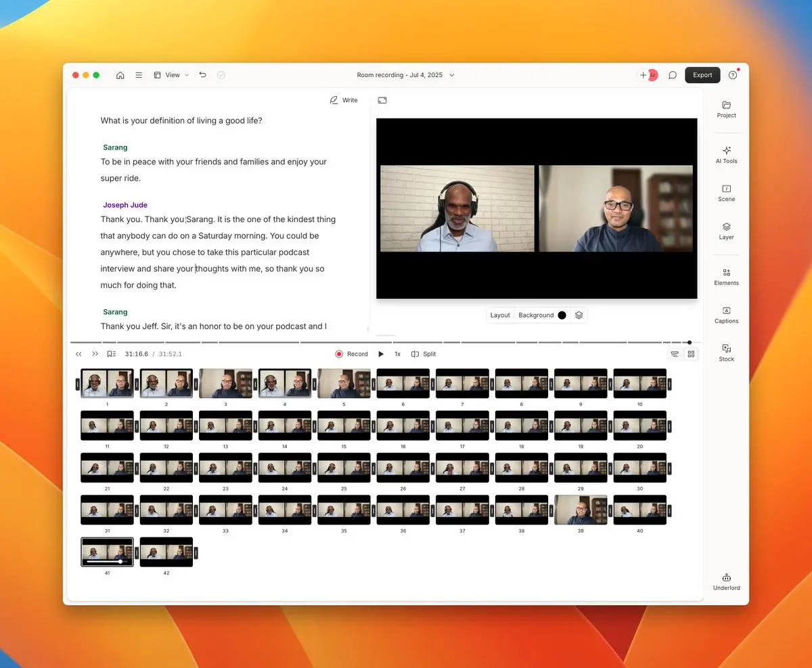Switch to scene grid view toggle
812x668 pixels.
(x=691, y=354)
